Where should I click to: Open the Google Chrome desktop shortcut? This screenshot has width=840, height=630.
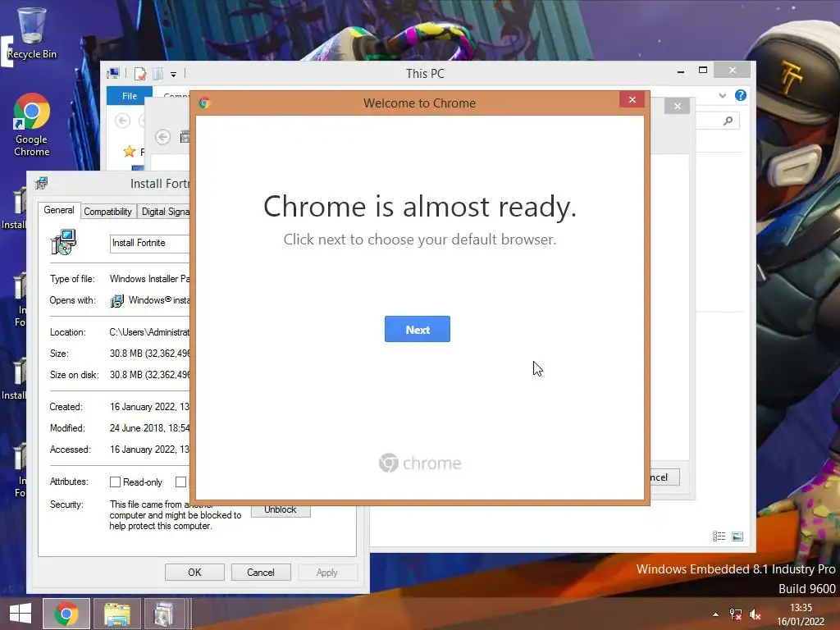click(x=32, y=125)
